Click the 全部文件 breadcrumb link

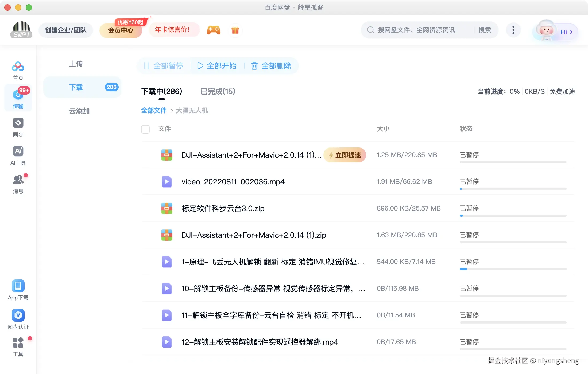coord(154,111)
